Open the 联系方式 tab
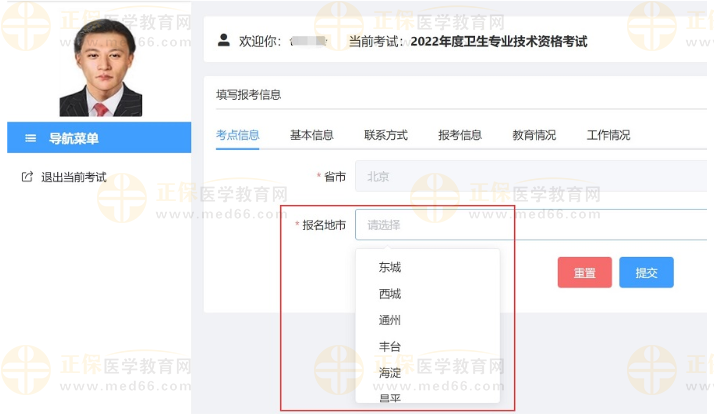 click(385, 135)
